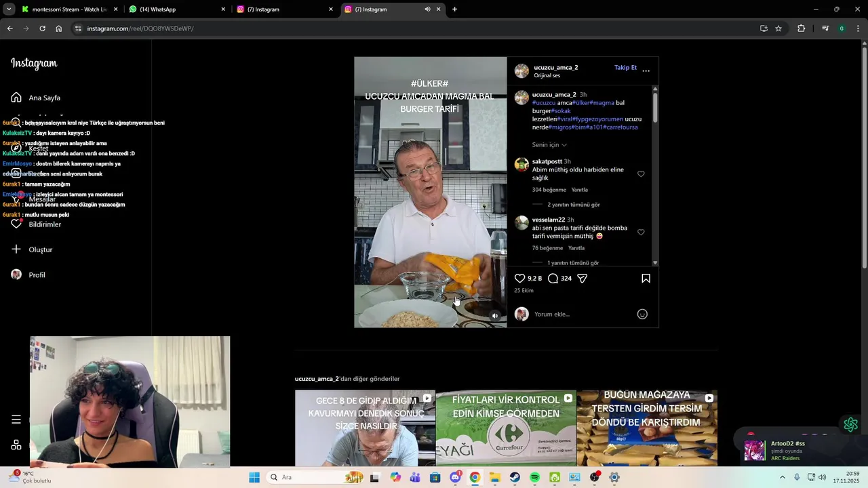The width and height of the screenshot is (868, 488).
Task: Follow the account with Takip Et
Action: point(625,68)
